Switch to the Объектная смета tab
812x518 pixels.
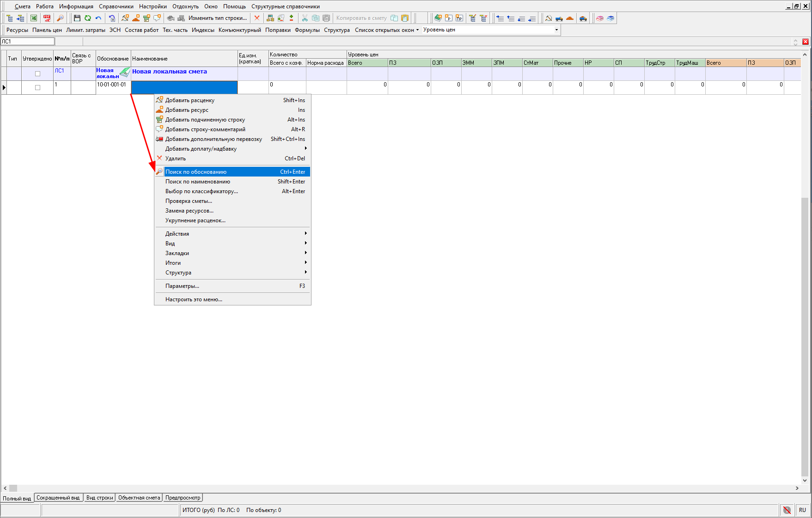tap(139, 498)
